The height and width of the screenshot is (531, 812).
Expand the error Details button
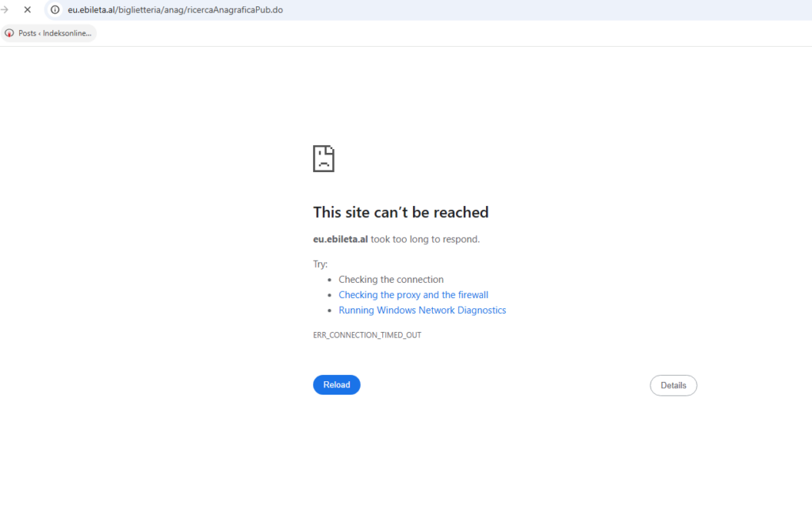pos(673,385)
